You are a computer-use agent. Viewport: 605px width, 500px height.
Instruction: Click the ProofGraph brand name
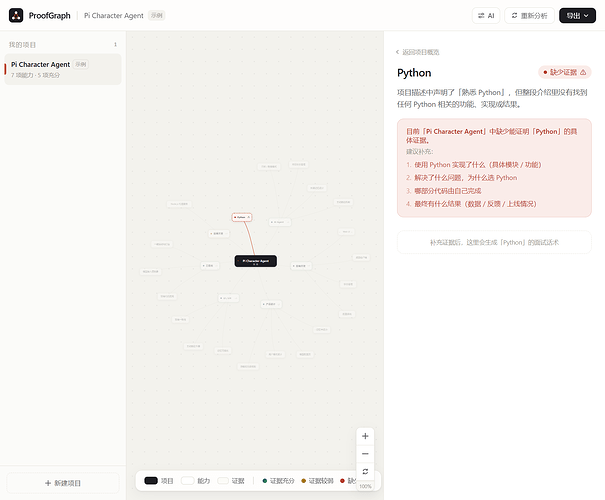click(49, 15)
